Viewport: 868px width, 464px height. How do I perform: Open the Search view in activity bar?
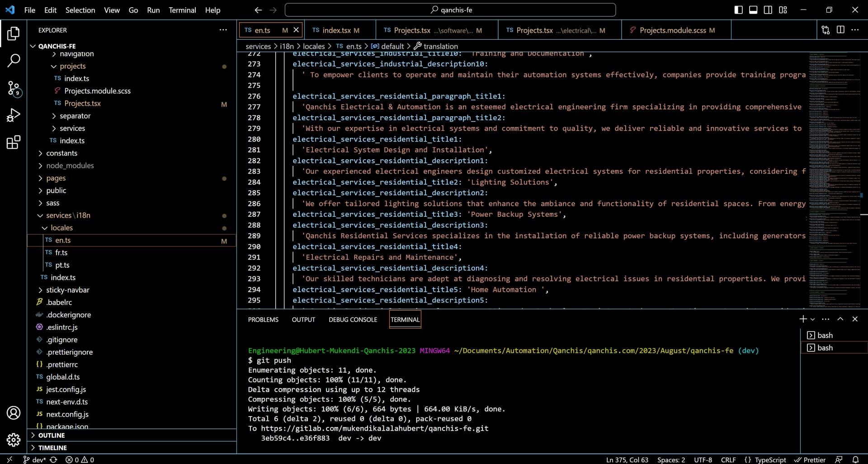[14, 61]
